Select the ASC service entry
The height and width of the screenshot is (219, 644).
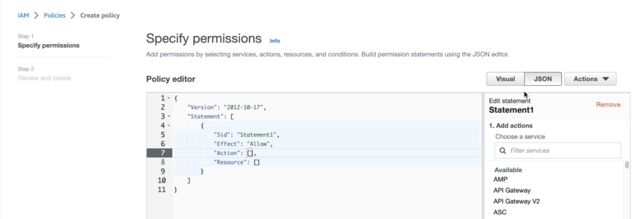coord(500,212)
